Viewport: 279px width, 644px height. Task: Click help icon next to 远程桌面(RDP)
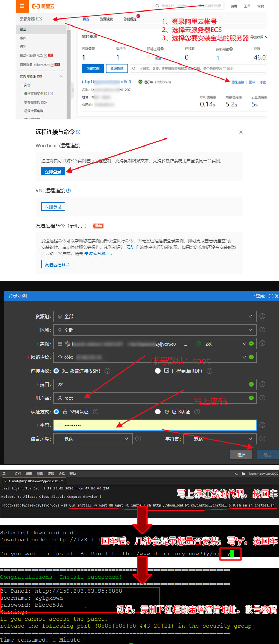tap(210, 371)
